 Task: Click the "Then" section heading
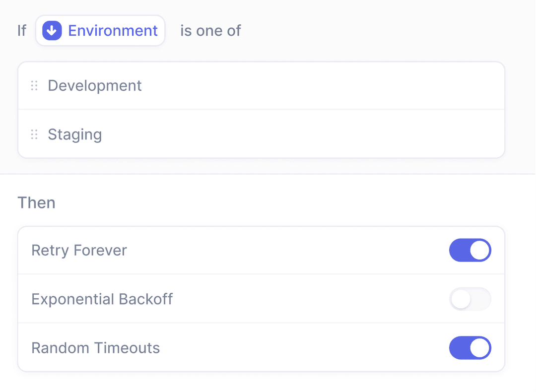(x=36, y=202)
